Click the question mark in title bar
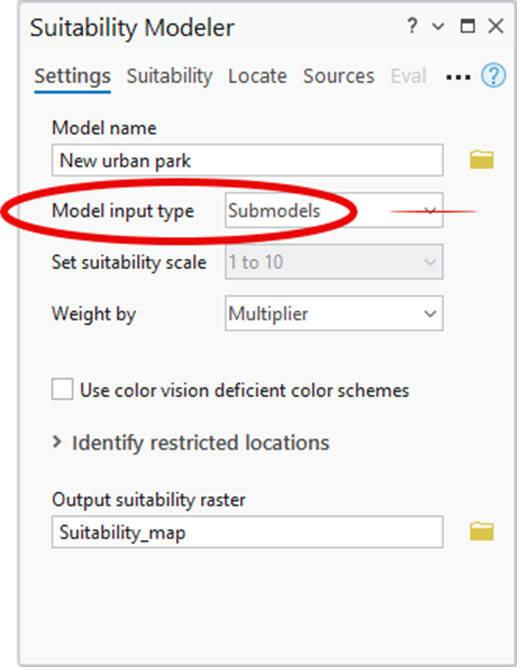This screenshot has height=667, width=517. pos(411,26)
